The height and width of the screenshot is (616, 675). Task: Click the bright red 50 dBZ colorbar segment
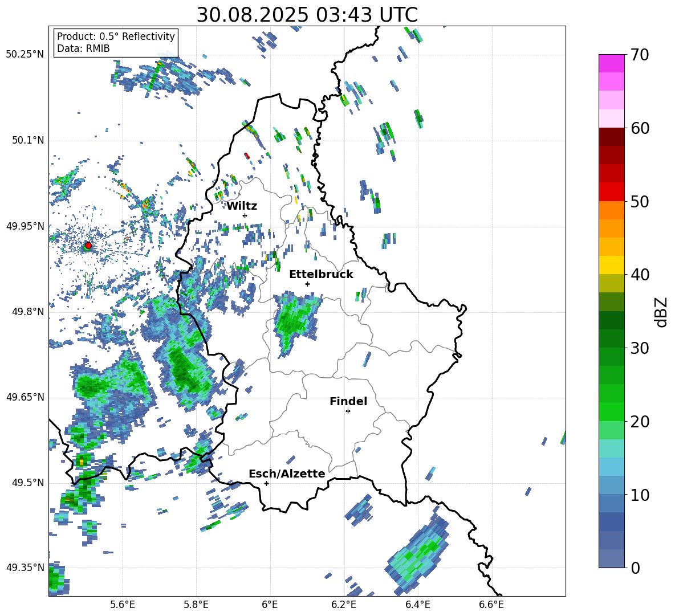click(x=611, y=192)
